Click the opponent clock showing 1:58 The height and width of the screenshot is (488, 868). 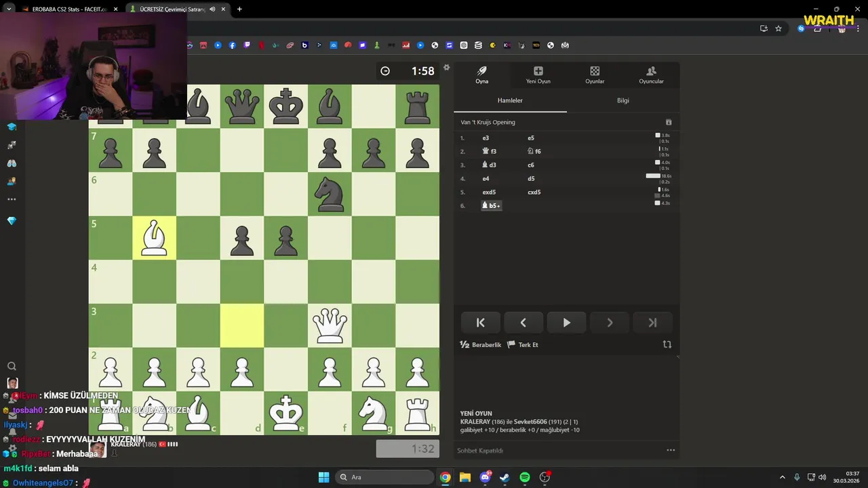tap(408, 71)
